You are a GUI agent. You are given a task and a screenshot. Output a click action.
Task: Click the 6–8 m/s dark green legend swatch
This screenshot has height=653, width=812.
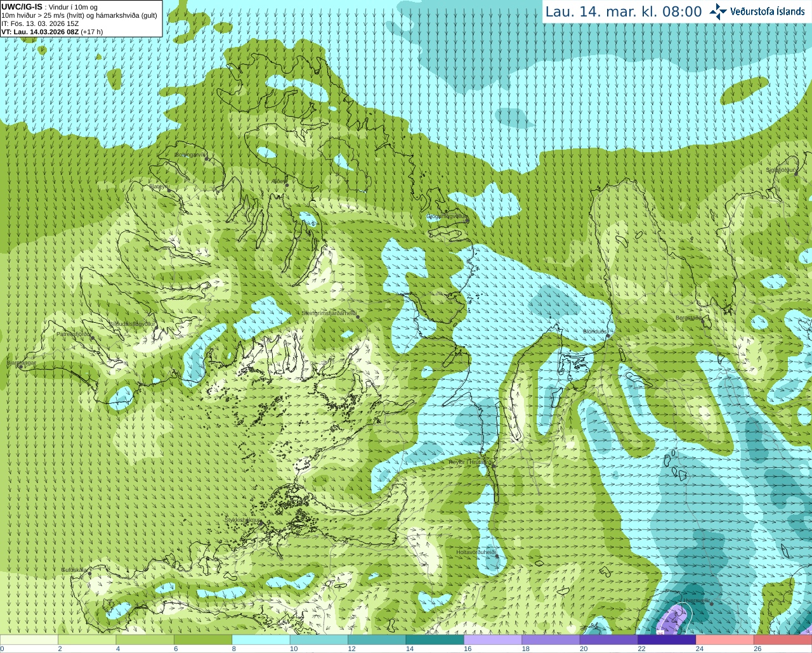tap(203, 640)
